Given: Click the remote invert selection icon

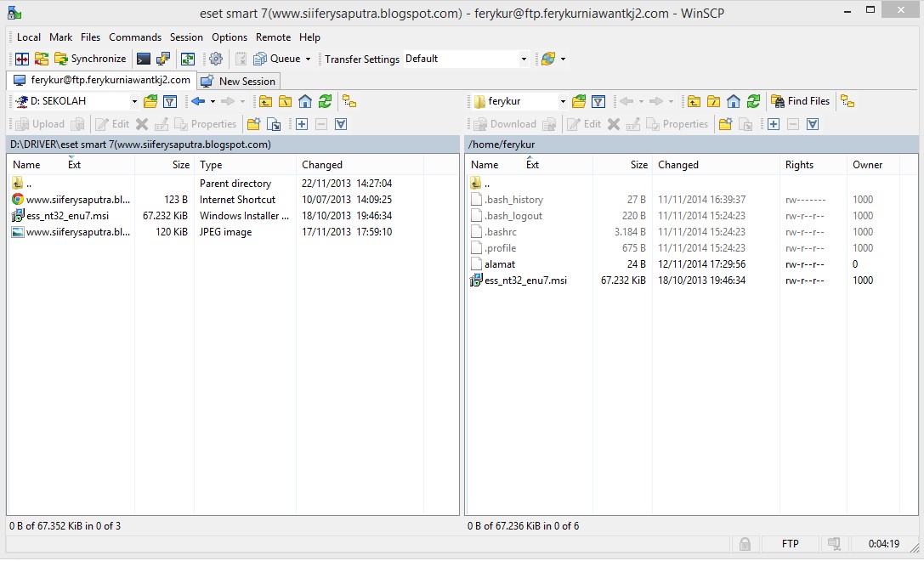Looking at the screenshot, I should point(813,124).
